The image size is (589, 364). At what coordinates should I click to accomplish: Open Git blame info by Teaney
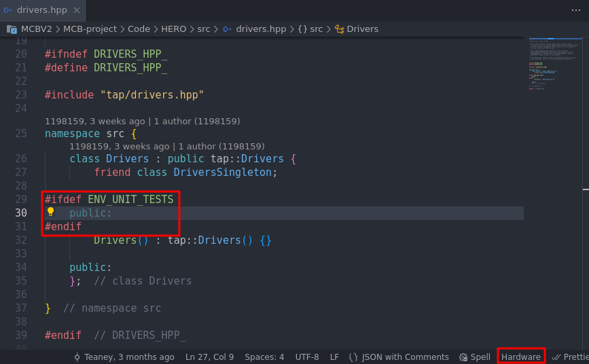[x=124, y=357]
